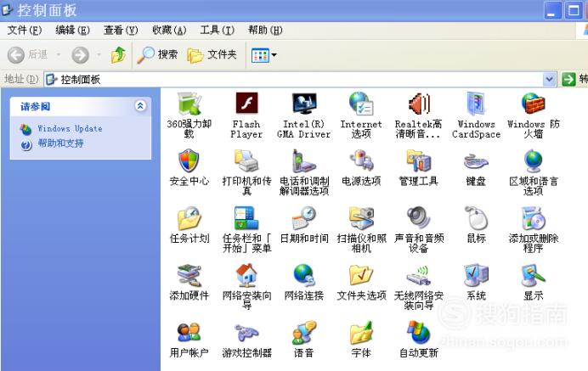Open the 帮助和支持 link

coord(60,143)
